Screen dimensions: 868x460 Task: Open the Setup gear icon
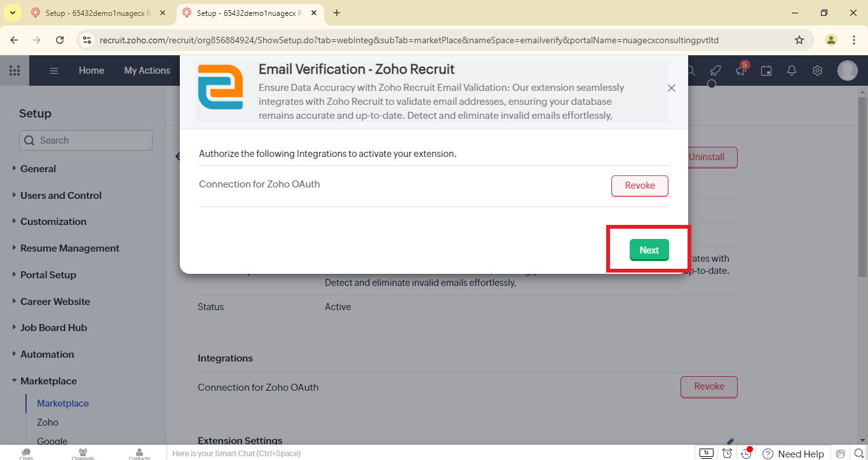pyautogui.click(x=818, y=71)
